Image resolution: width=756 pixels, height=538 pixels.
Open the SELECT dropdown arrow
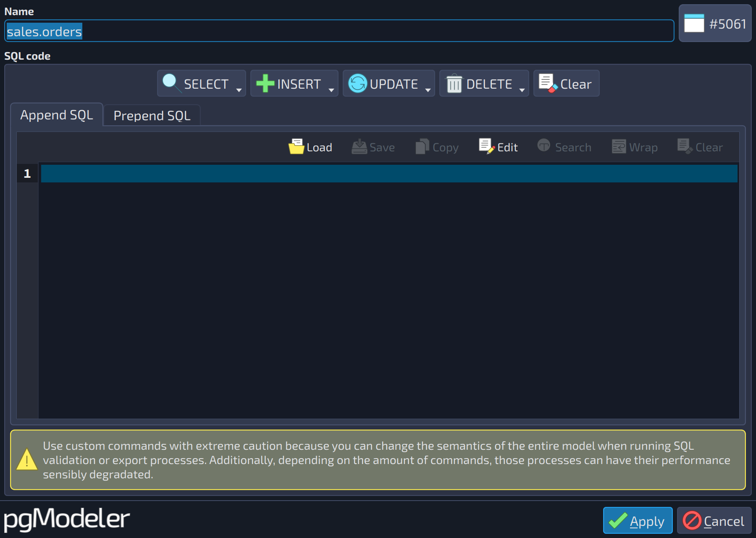pos(239,90)
